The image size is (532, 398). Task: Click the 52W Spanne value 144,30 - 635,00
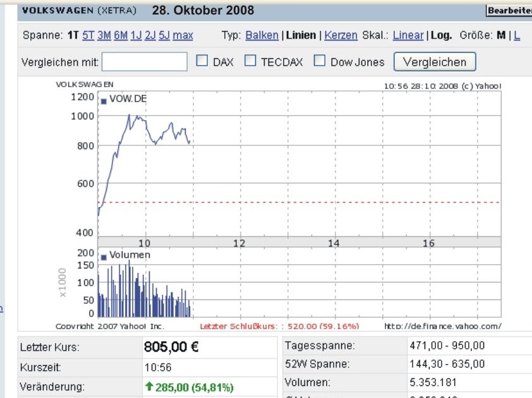[447, 364]
